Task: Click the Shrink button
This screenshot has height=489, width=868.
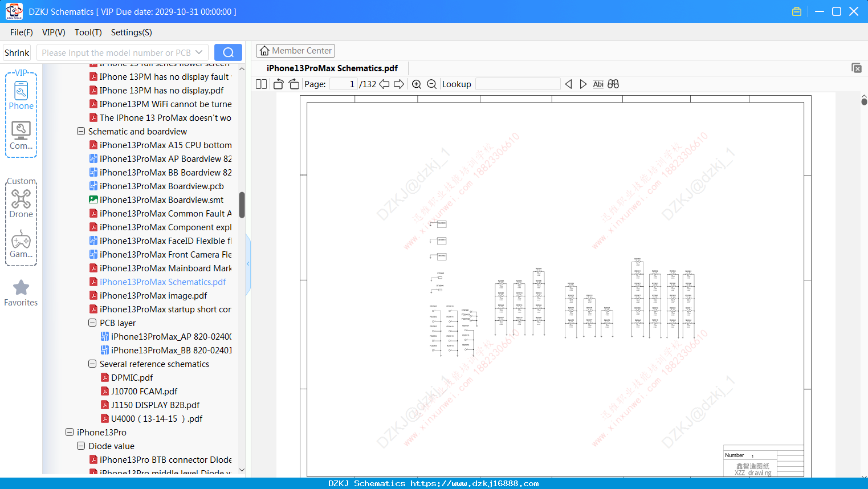Action: point(17,52)
